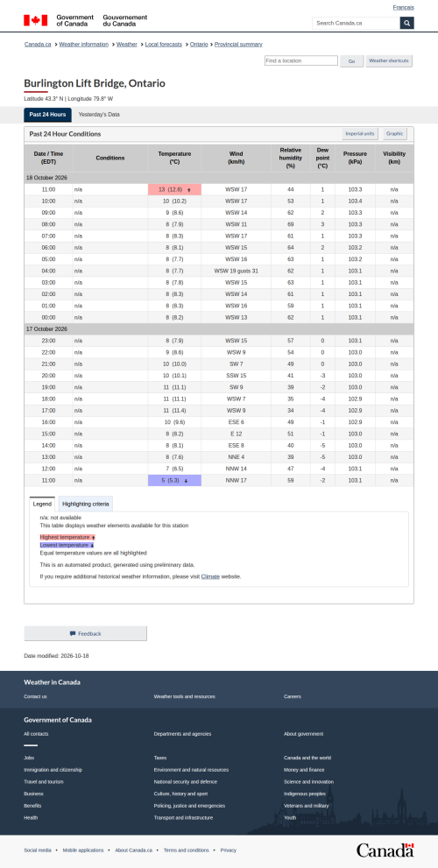The width and height of the screenshot is (438, 868).
Task: Switch to Français language
Action: coord(403,7)
